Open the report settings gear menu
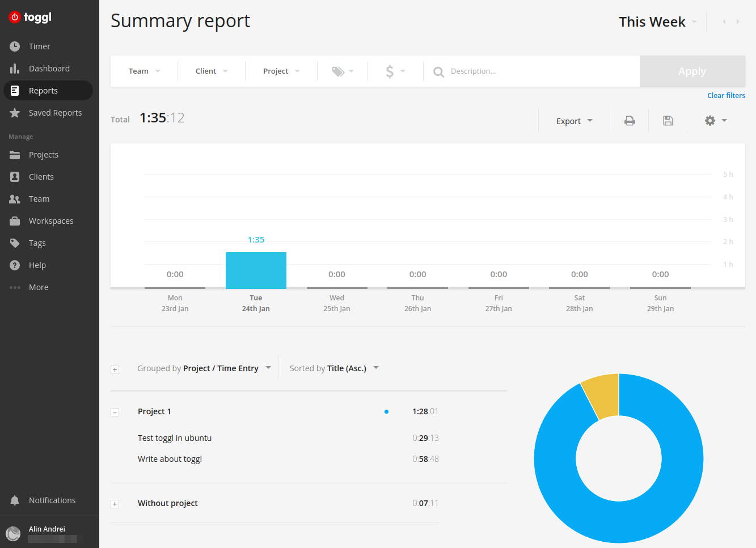The image size is (756, 548). (713, 120)
